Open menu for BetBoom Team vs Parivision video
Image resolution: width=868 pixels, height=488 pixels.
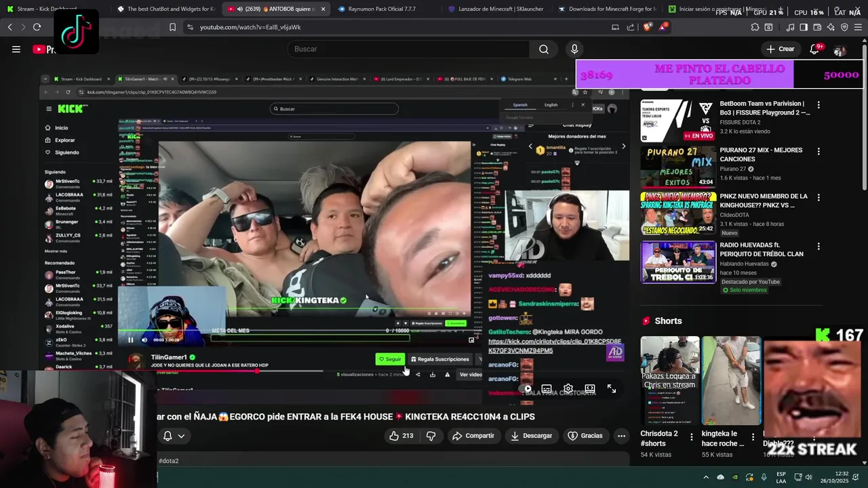coord(818,105)
